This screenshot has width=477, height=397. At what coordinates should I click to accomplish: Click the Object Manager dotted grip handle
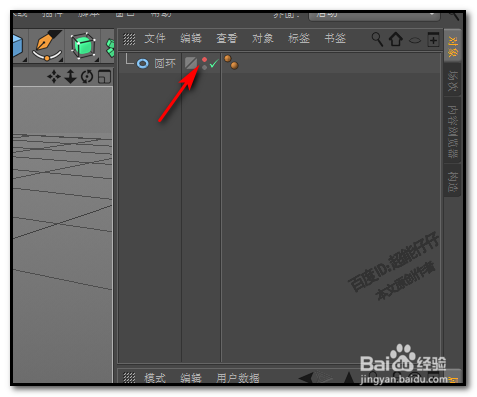click(129, 39)
